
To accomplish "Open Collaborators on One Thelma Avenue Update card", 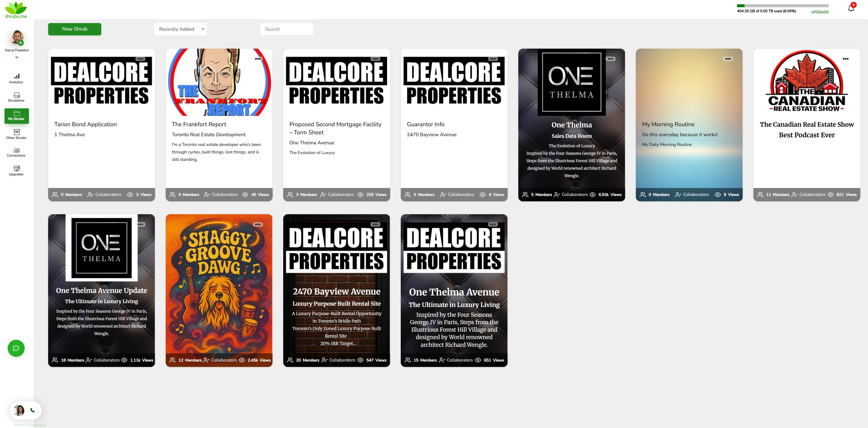I will click(x=103, y=360).
